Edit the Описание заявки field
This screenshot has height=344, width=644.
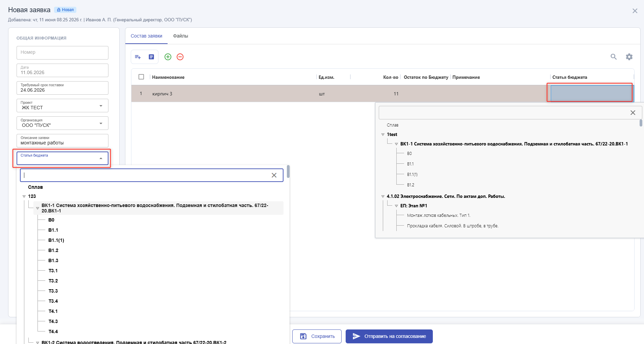click(x=63, y=141)
